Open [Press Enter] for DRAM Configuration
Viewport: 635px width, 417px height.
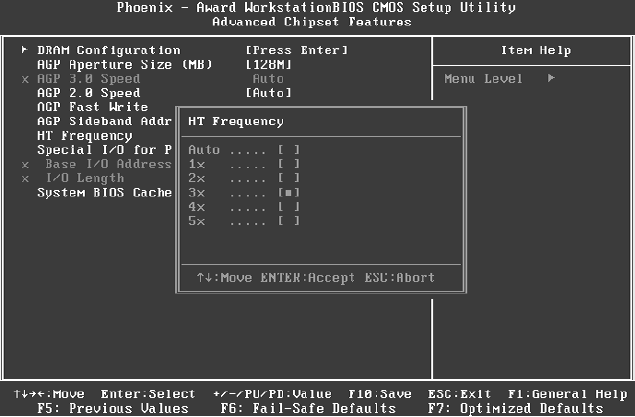tap(297, 50)
